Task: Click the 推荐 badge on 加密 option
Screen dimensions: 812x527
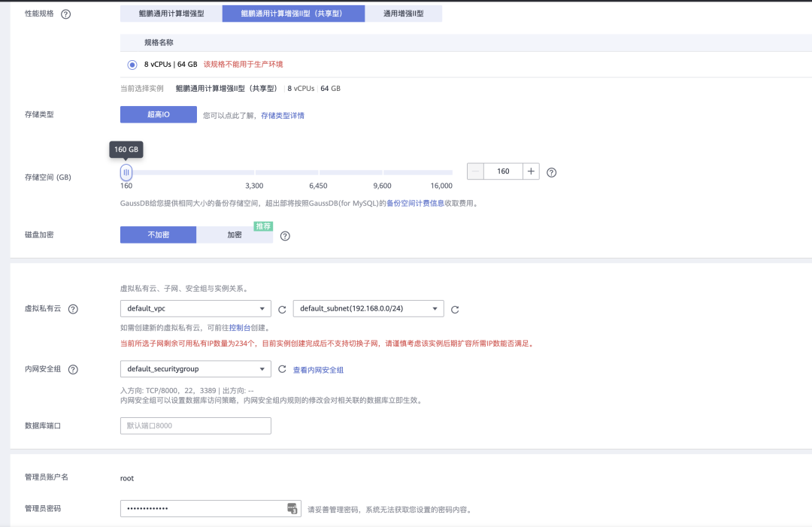Action: coord(263,226)
